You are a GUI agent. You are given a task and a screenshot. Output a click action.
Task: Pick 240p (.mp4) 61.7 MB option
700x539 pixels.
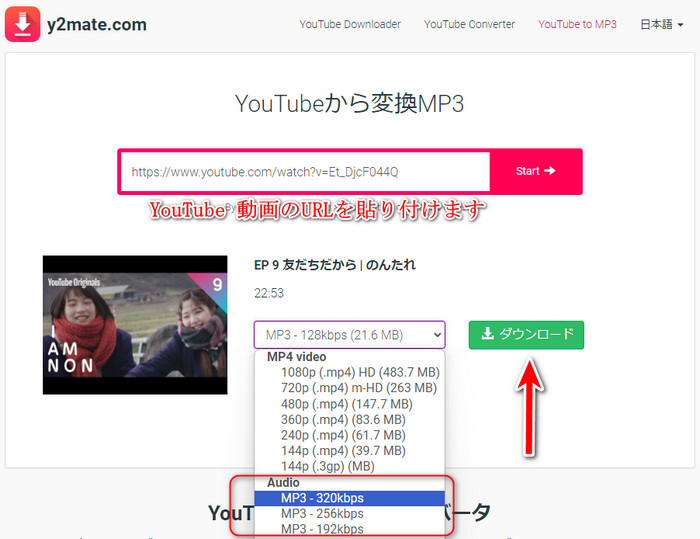[x=350, y=435]
